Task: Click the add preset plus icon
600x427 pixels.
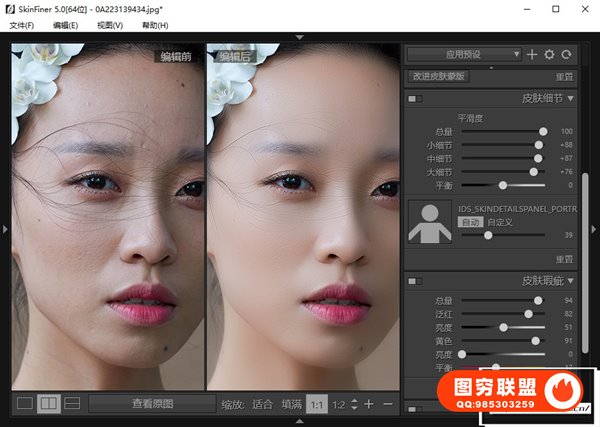Action: pyautogui.click(x=532, y=54)
